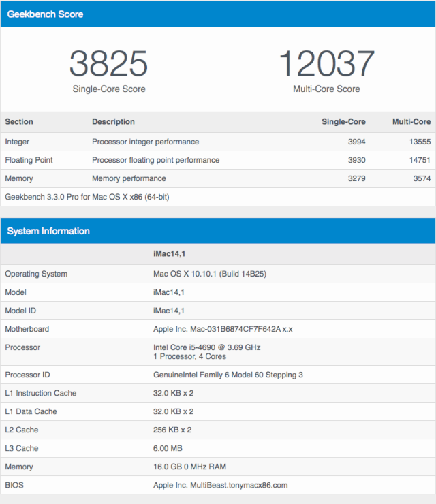Image resolution: width=436 pixels, height=504 pixels.
Task: Click 'Apple Inc. MultiBeast.tonymacx86.com' value
Action: click(x=220, y=485)
